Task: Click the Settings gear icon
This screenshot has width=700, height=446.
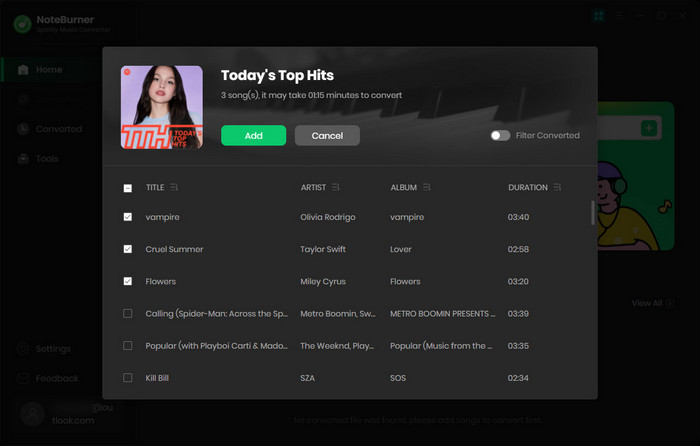Action: [x=23, y=349]
